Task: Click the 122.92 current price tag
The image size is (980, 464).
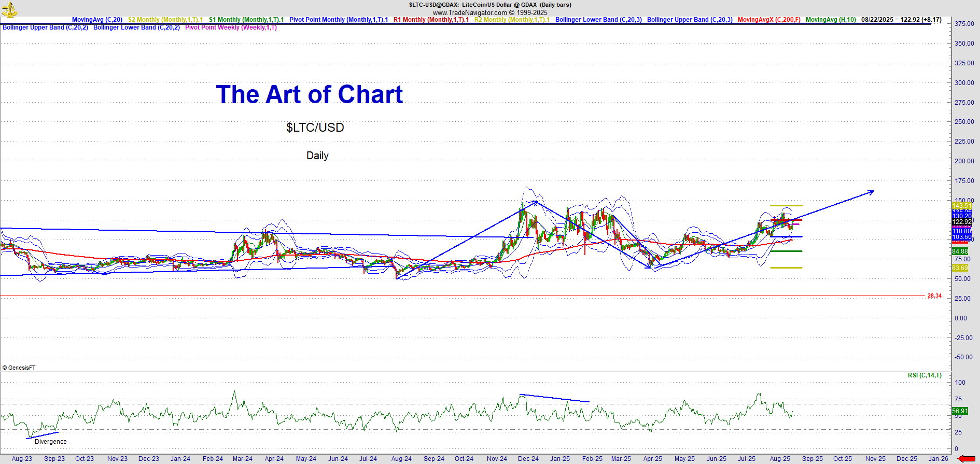Action: pyautogui.click(x=962, y=222)
